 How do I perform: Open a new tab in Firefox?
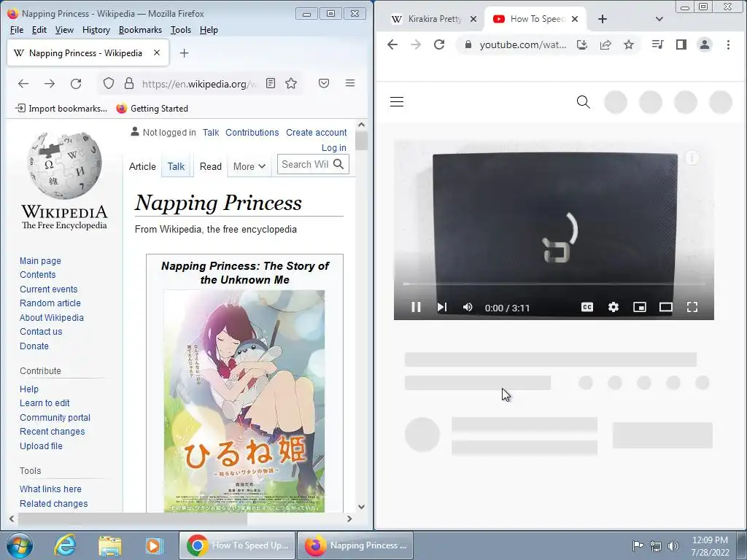[x=185, y=52]
